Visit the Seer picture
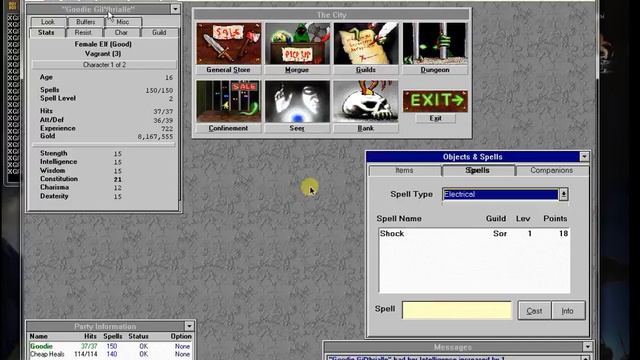This screenshot has width=640, height=360. (x=297, y=101)
